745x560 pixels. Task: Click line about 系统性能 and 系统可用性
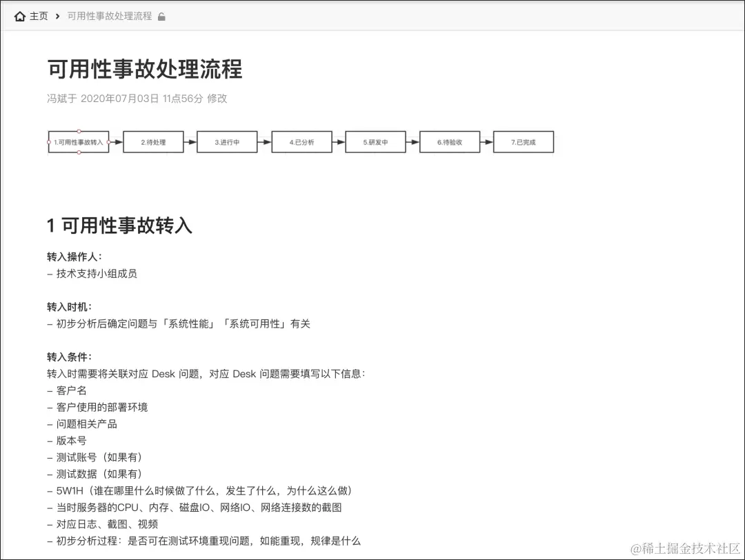[x=179, y=324]
